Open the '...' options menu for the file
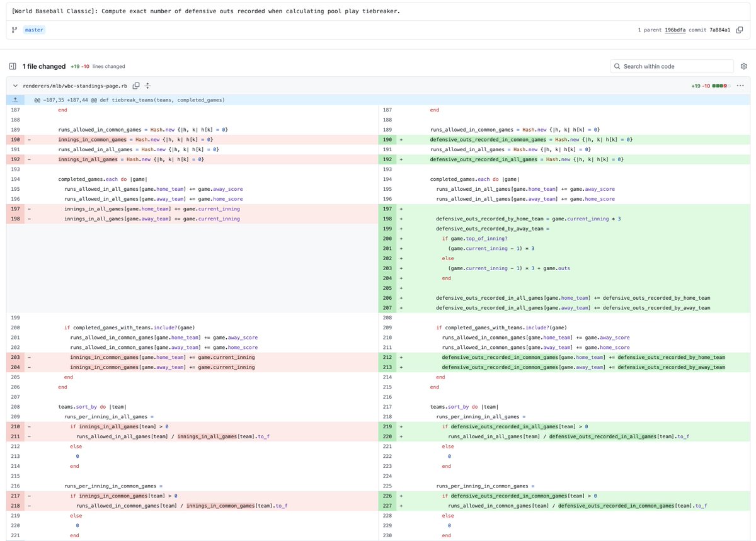The width and height of the screenshot is (756, 541). [740, 85]
